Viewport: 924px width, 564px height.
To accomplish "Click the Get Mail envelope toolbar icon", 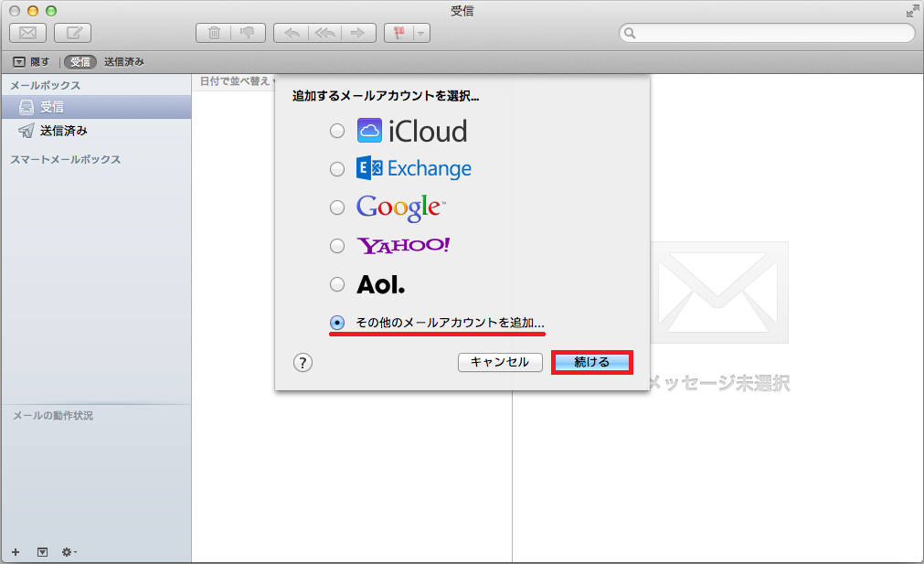I will [x=27, y=33].
